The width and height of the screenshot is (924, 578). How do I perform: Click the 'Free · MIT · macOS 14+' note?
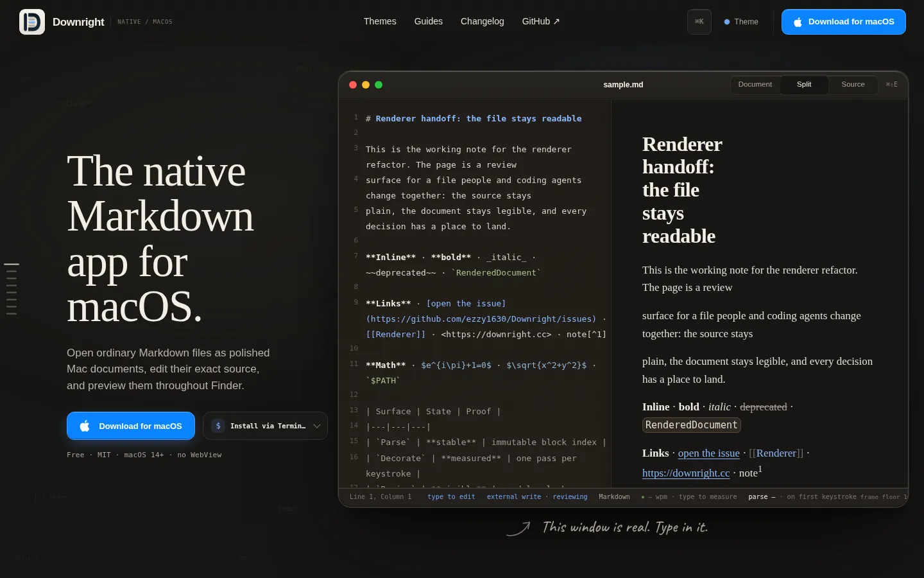click(x=144, y=455)
